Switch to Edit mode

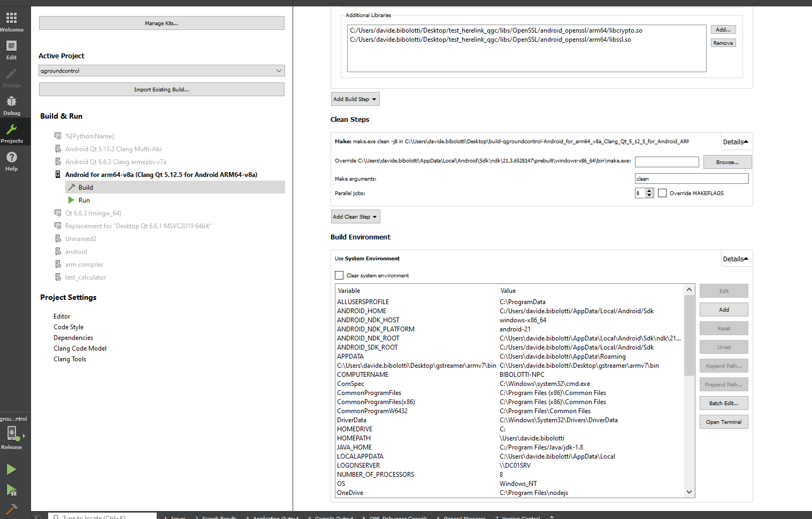coord(11,50)
